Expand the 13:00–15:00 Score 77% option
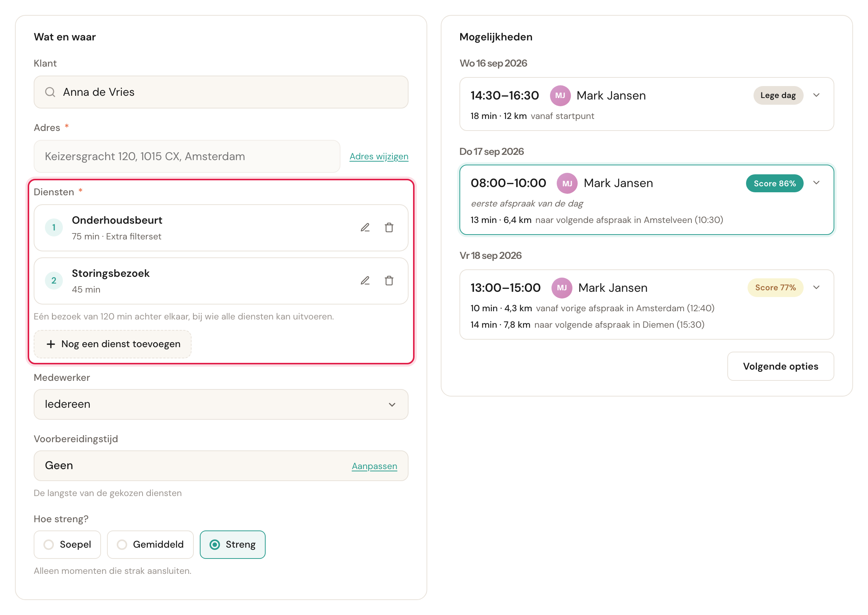Viewport: 868px width, 615px height. tap(816, 287)
